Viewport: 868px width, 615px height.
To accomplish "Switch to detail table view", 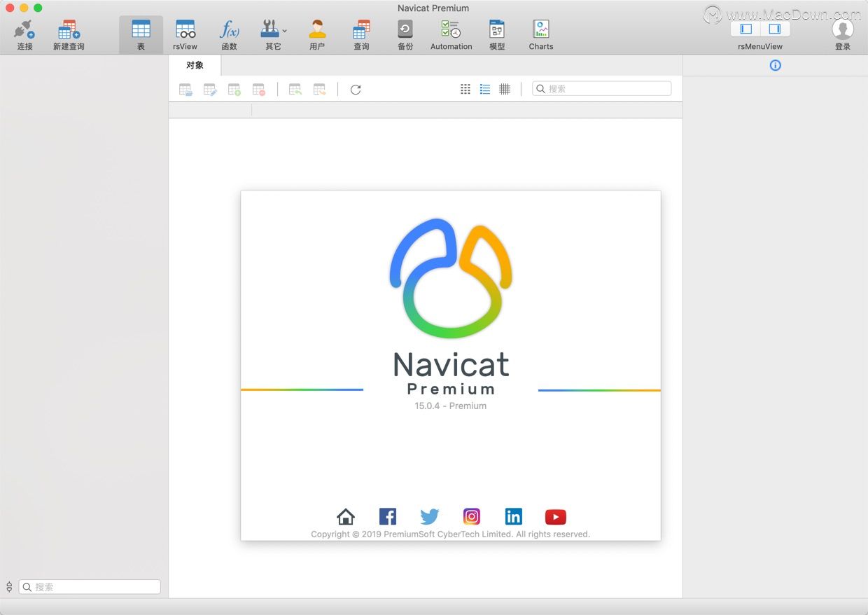I will [505, 89].
